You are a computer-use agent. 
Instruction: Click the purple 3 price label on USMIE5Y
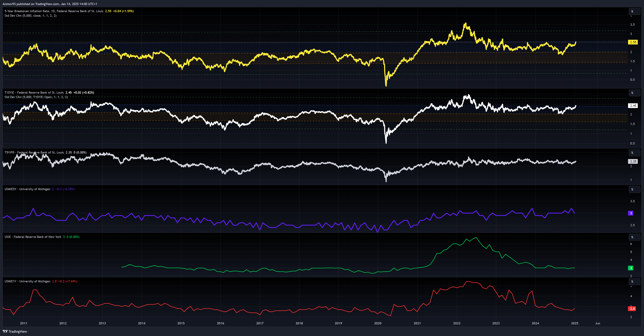point(630,213)
